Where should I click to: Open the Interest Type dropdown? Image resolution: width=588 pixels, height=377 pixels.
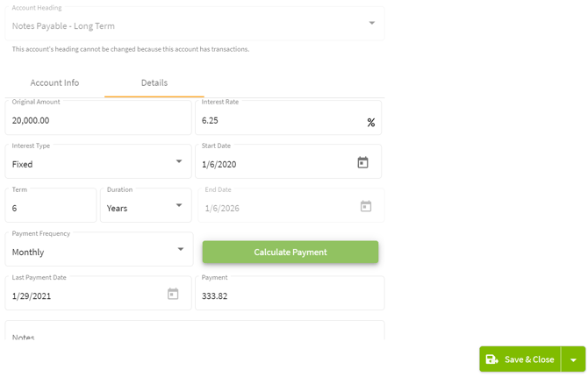pyautogui.click(x=179, y=162)
